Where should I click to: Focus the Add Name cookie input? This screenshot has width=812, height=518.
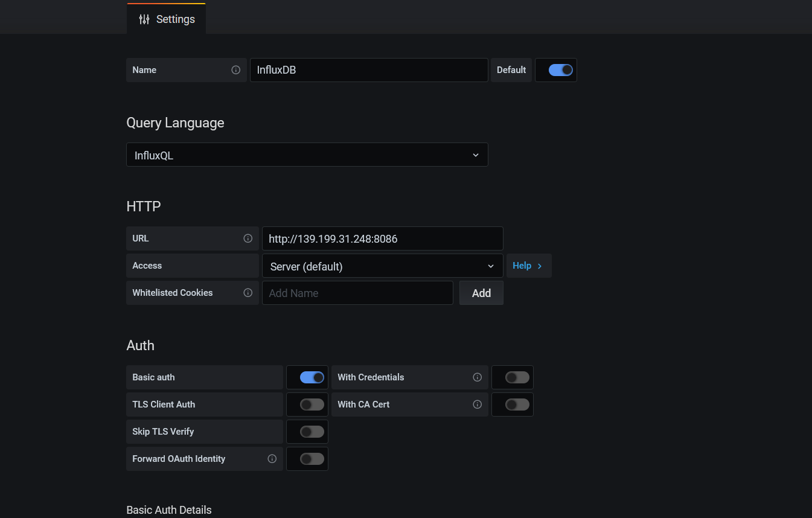point(357,293)
